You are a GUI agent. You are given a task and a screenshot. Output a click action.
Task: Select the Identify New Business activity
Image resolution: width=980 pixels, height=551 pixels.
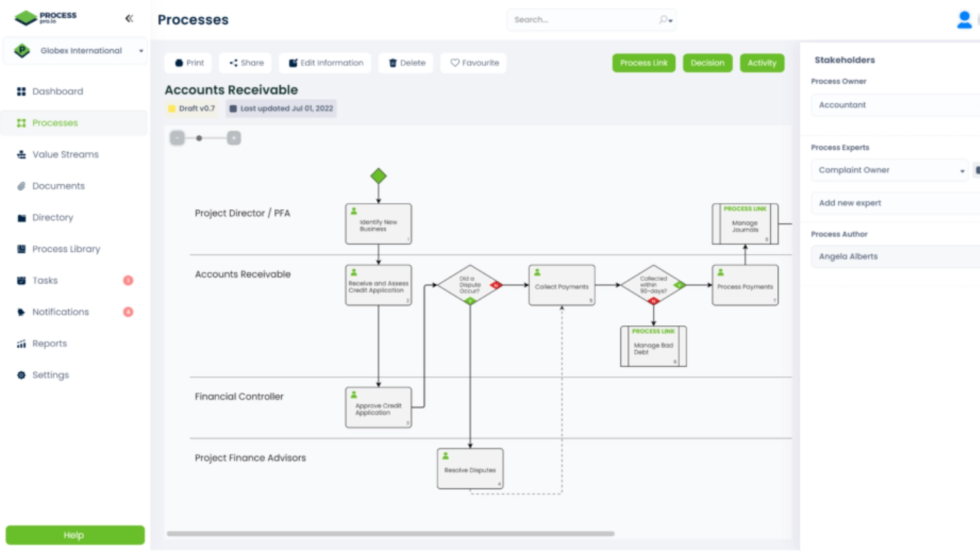(x=379, y=224)
